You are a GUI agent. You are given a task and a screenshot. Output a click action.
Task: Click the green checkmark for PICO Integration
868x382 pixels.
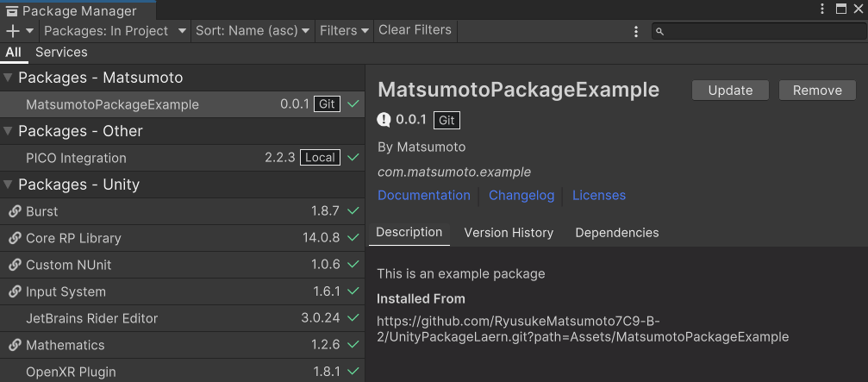click(353, 158)
